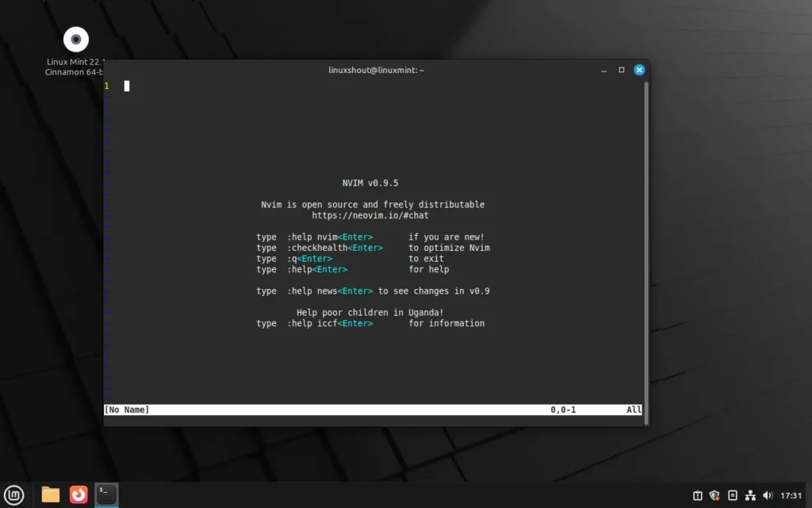Click the NVIM v0.9.5 heading
The width and height of the screenshot is (812, 508).
pyautogui.click(x=370, y=183)
